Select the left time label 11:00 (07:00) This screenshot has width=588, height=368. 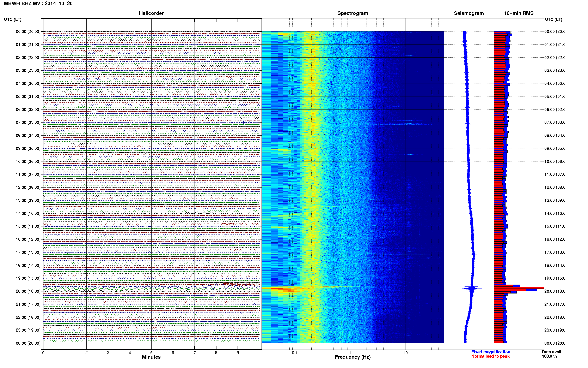click(28, 174)
